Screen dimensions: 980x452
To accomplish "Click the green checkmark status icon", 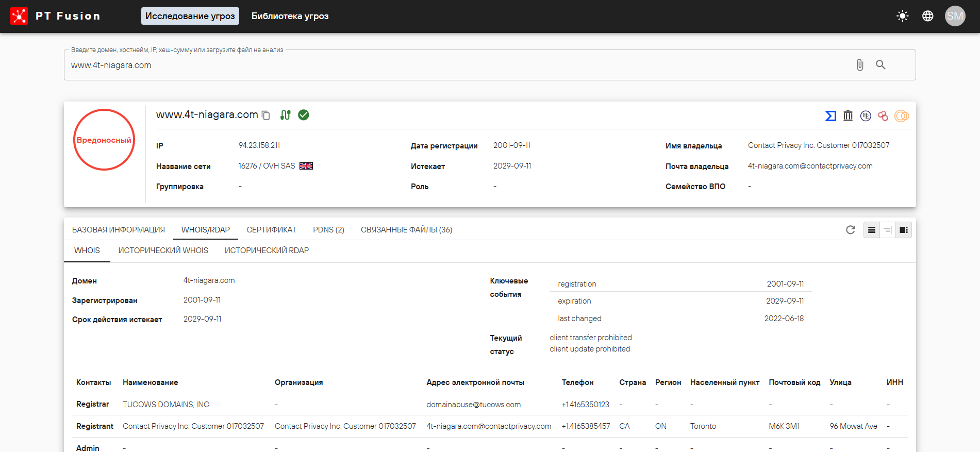I will [304, 115].
